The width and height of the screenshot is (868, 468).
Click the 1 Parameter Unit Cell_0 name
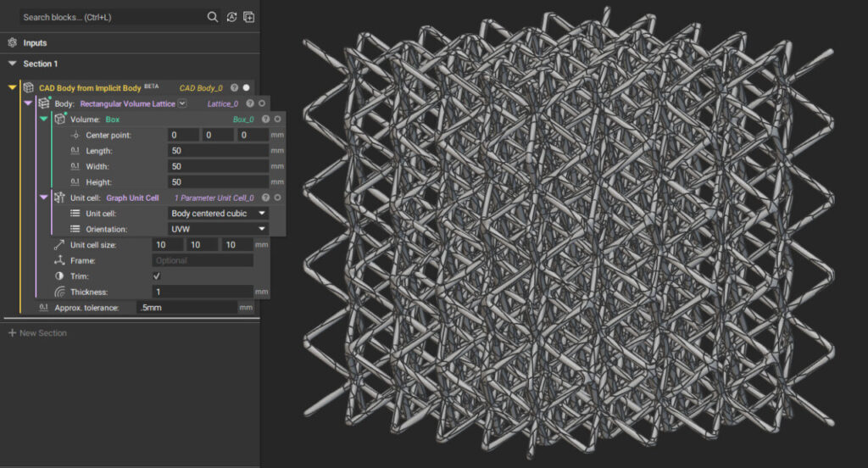214,198
